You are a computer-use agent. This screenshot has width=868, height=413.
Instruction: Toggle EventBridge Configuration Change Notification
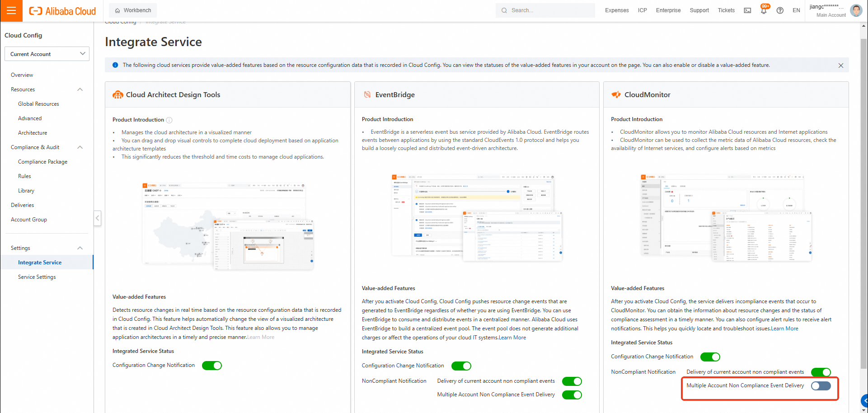[x=461, y=366]
